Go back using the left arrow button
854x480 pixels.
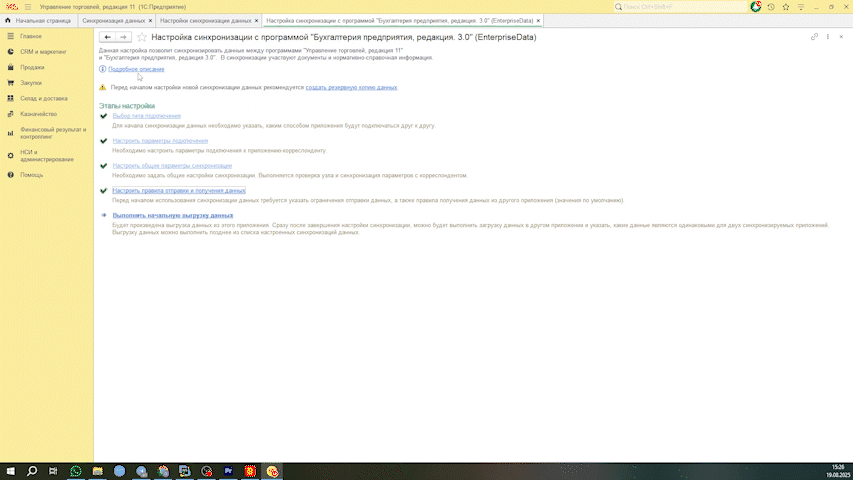point(107,37)
